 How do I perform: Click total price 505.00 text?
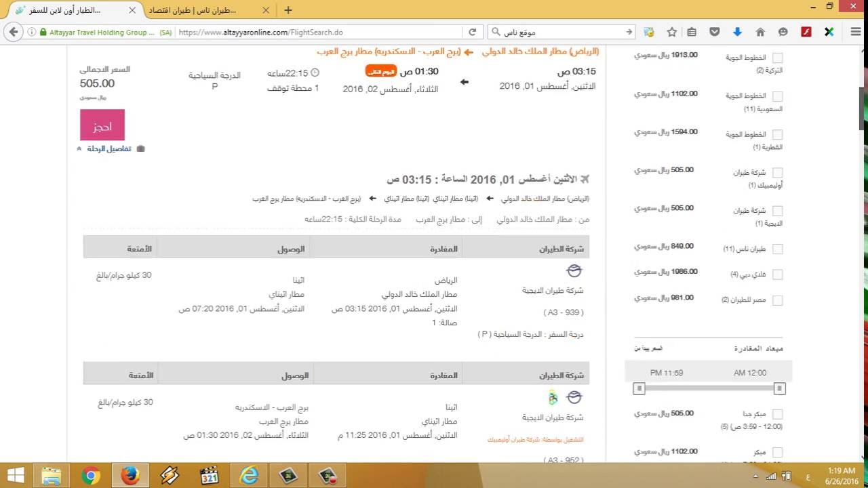coord(97,83)
